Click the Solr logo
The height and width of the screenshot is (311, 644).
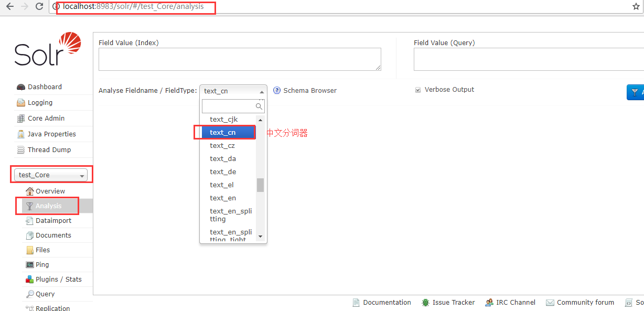pyautogui.click(x=48, y=49)
